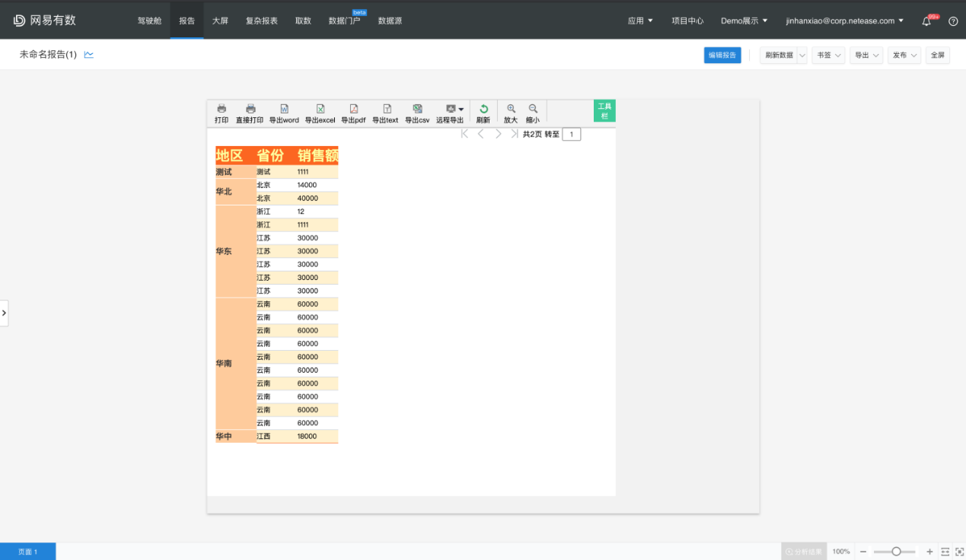Screen dimensions: 966x560
Task: Open the notification bell
Action: 926,21
